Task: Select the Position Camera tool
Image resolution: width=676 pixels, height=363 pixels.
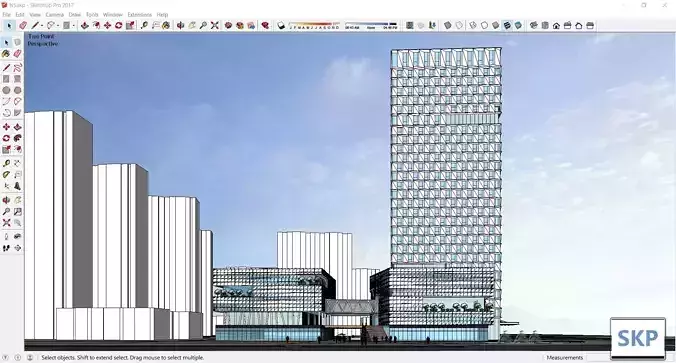Action: point(6,236)
